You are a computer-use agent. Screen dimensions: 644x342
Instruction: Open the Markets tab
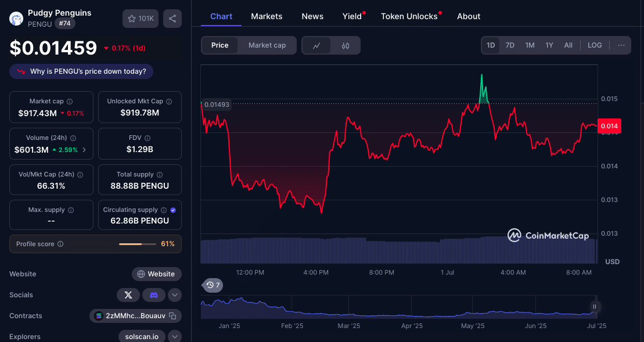click(267, 16)
